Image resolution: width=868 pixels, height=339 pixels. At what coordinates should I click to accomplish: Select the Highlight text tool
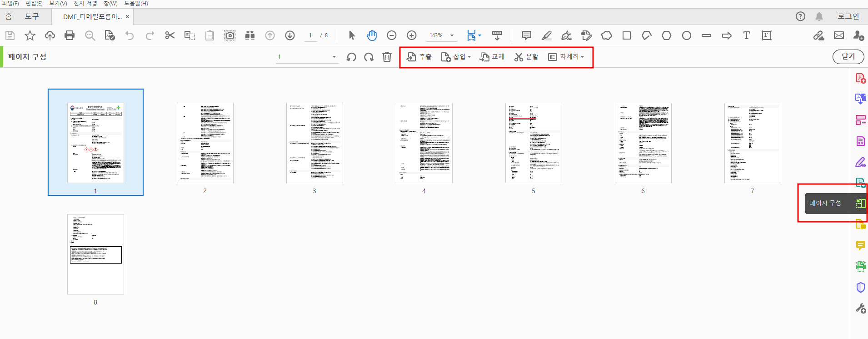tap(547, 35)
